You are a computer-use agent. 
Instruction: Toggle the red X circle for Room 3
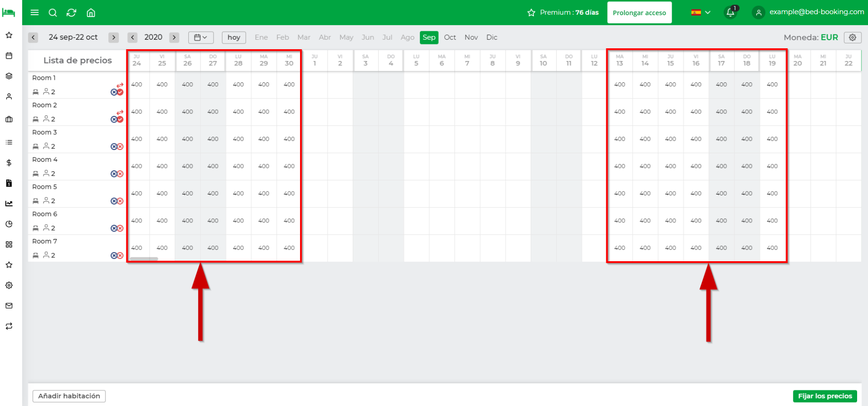point(120,147)
